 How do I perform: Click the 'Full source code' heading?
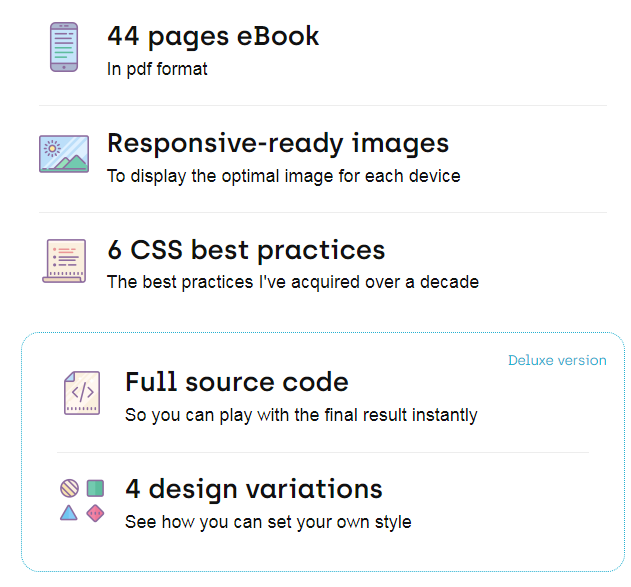pyautogui.click(x=236, y=382)
